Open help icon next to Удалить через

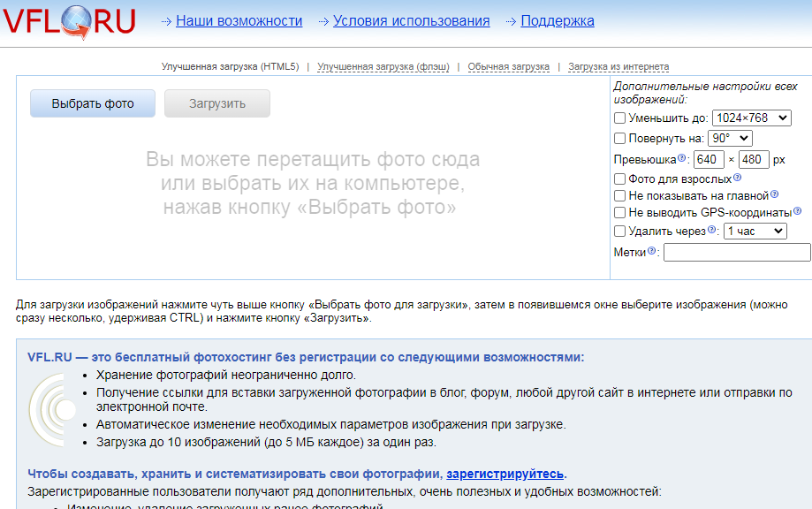click(x=712, y=230)
